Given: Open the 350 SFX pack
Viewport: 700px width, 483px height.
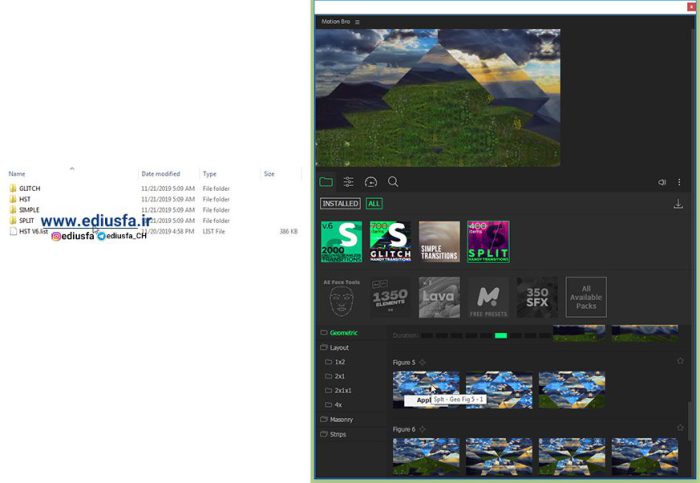Looking at the screenshot, I should pos(537,298).
